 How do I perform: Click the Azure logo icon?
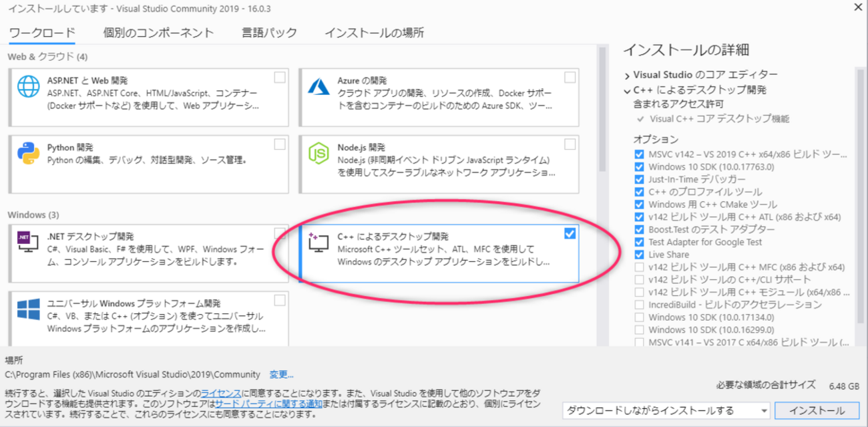click(x=318, y=88)
